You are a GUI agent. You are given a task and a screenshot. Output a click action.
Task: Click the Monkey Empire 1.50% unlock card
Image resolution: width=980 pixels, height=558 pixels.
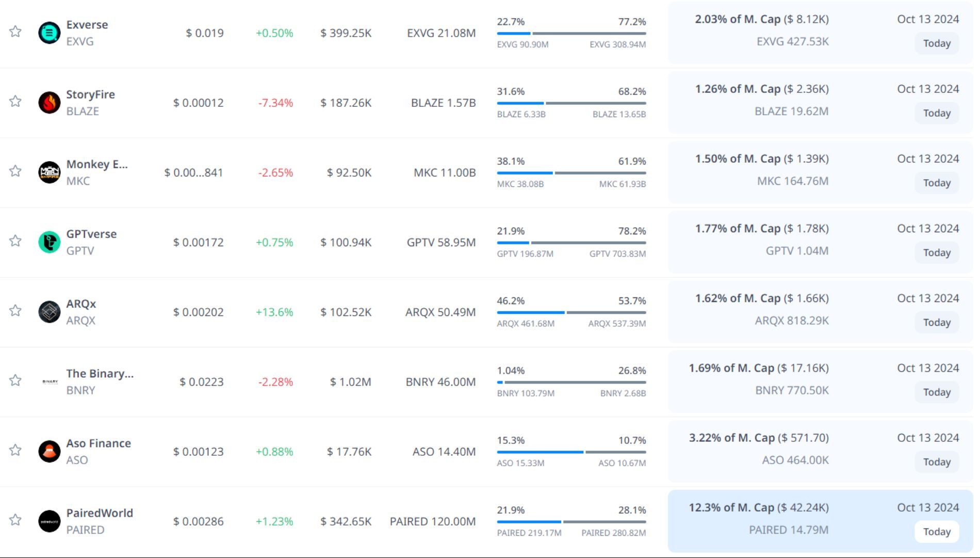tap(820, 172)
